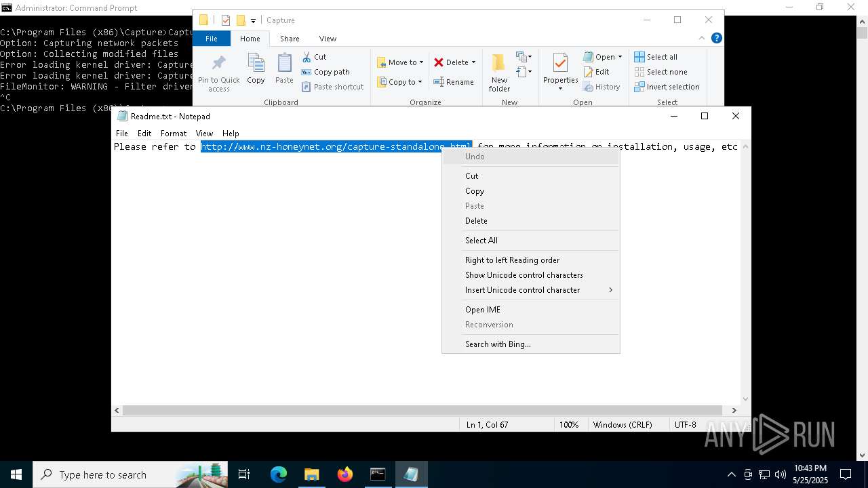Viewport: 868px width, 488px height.
Task: Open the Notepad Format menu
Action: pyautogui.click(x=174, y=134)
